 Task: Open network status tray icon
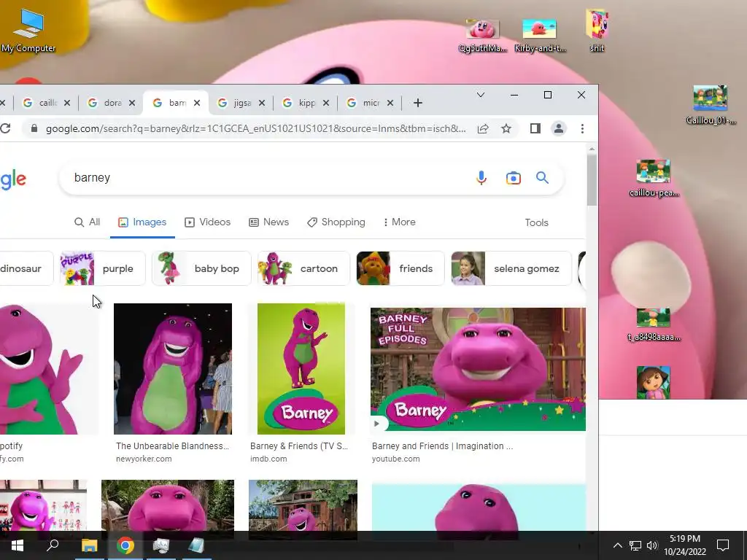tap(635, 545)
